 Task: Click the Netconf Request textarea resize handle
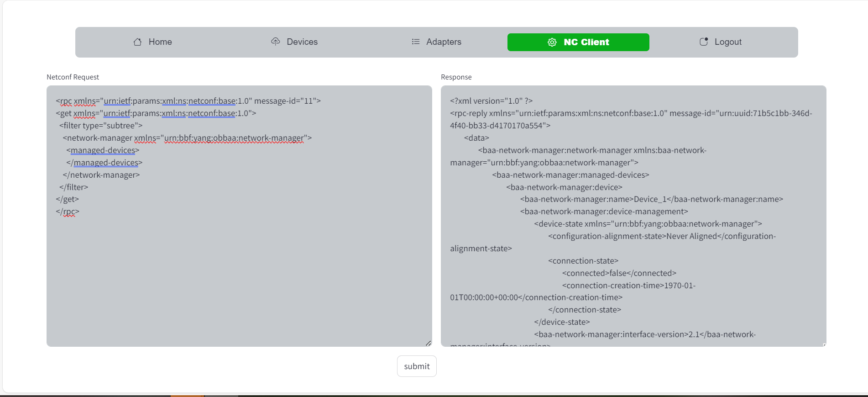[428, 343]
